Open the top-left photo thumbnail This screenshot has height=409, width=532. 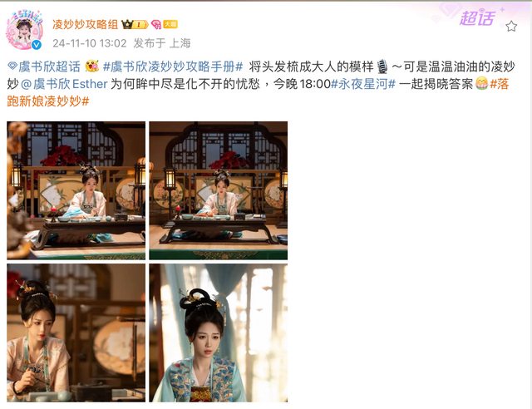coord(76,190)
